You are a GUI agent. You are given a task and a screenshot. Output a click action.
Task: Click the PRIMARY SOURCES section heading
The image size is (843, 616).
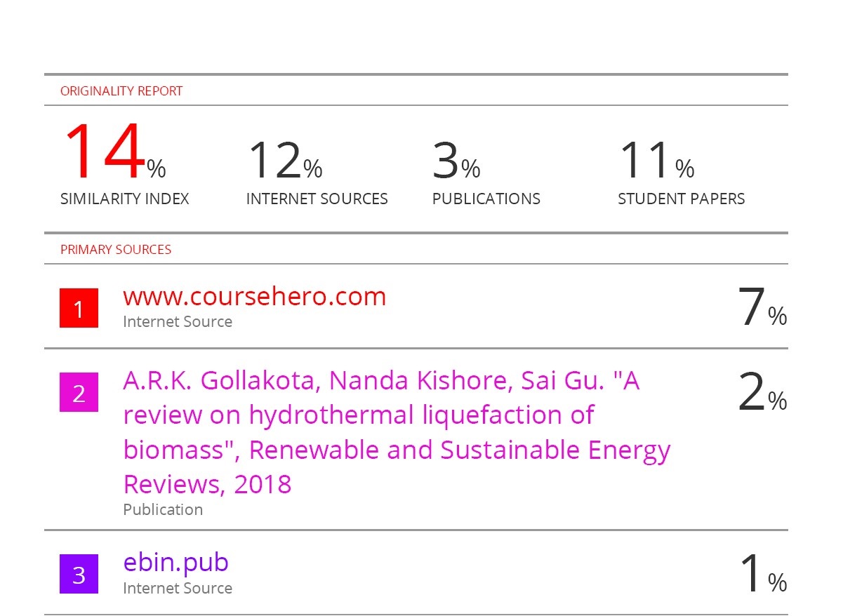click(x=115, y=250)
